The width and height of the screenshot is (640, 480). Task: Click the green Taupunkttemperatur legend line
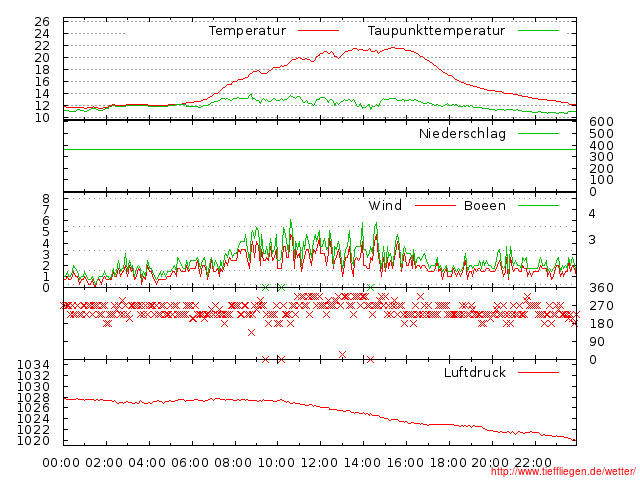[x=538, y=31]
